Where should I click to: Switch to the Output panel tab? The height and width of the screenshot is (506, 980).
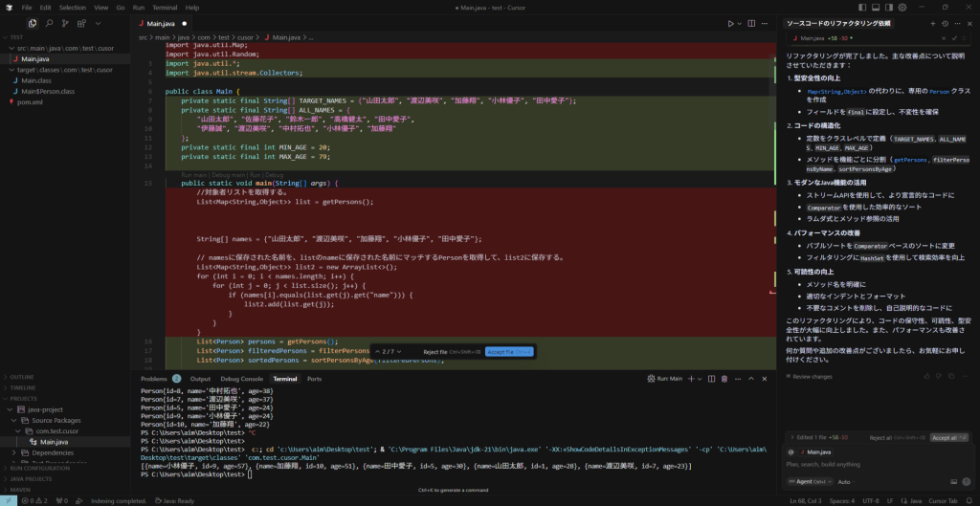point(200,379)
